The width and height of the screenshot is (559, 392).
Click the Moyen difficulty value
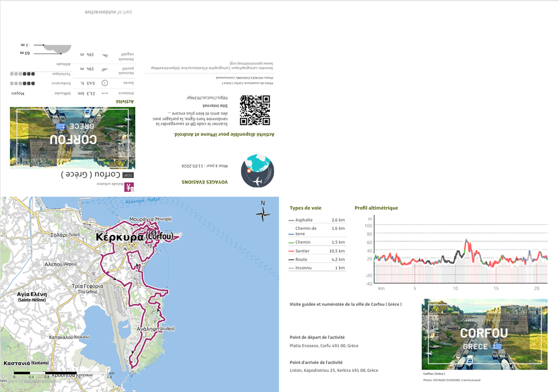pyautogui.click(x=18, y=93)
